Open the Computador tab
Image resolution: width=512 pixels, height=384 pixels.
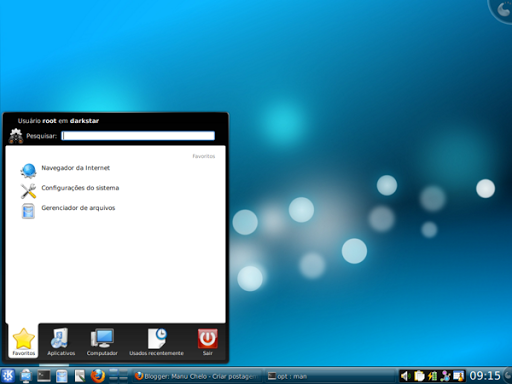(x=102, y=342)
